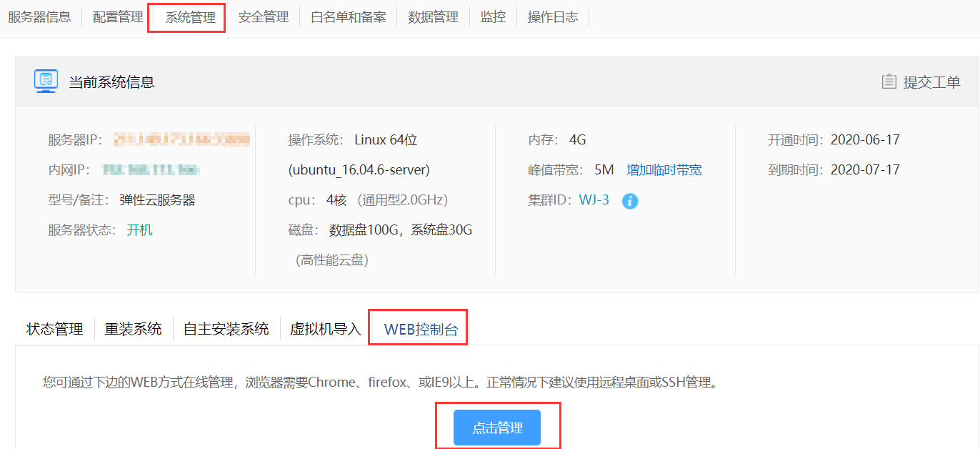Switch to the 重装系统 sub-tab
Image resolution: width=980 pixels, height=449 pixels.
pyautogui.click(x=134, y=329)
